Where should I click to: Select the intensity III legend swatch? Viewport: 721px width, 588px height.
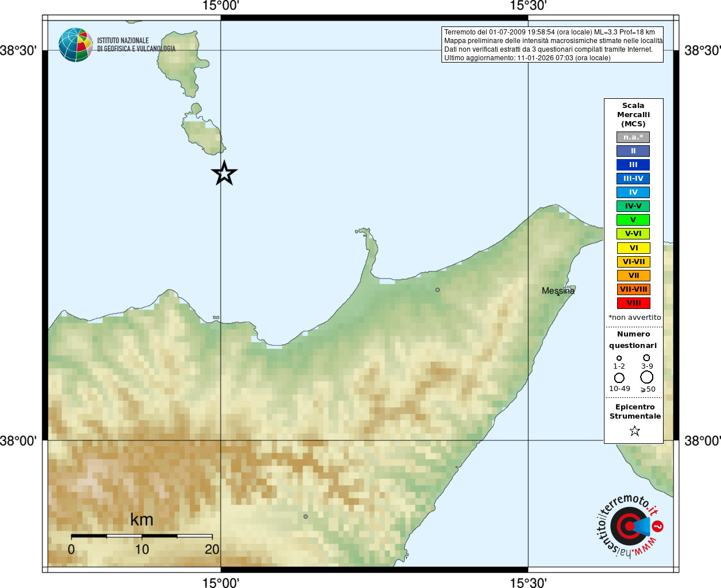coord(633,165)
